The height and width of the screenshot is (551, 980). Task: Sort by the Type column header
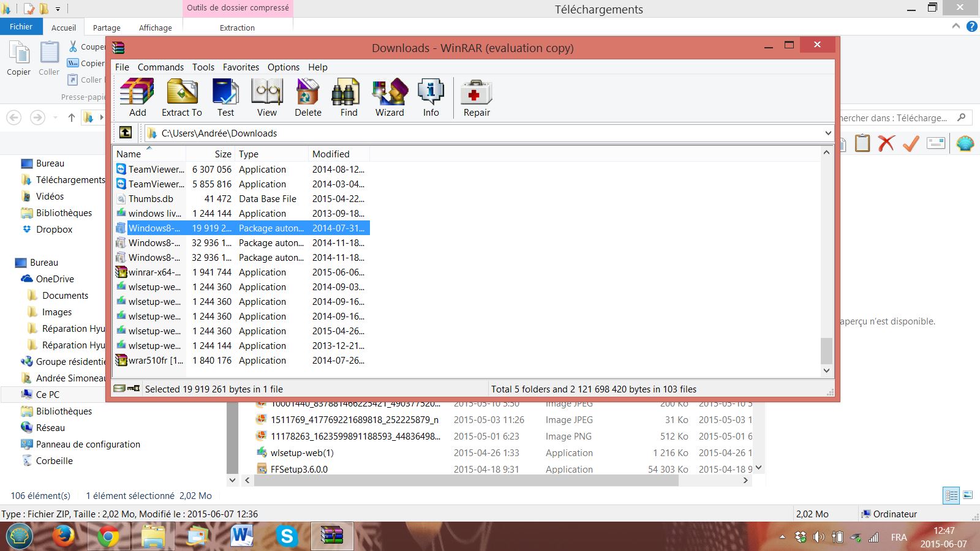point(272,154)
